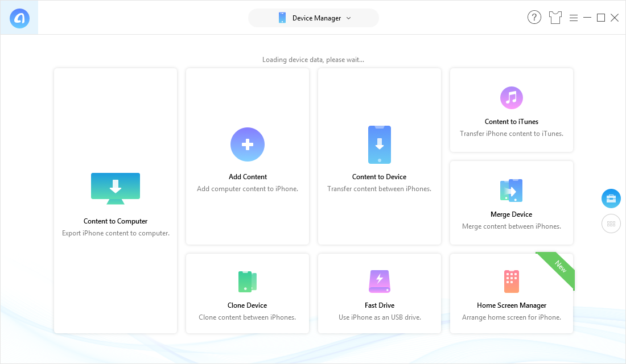The height and width of the screenshot is (364, 626).
Task: Click the Content to iTunes music icon
Action: [512, 98]
